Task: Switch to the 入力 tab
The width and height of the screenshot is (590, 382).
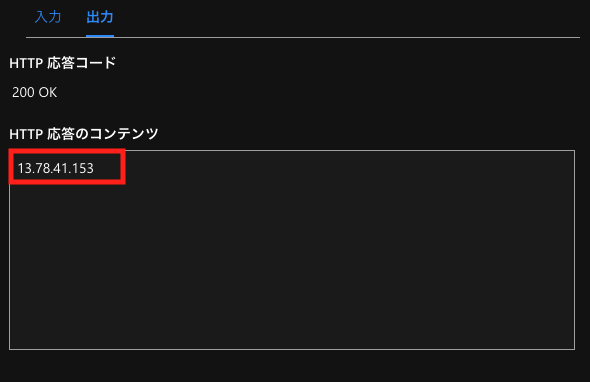Action: pyautogui.click(x=48, y=17)
